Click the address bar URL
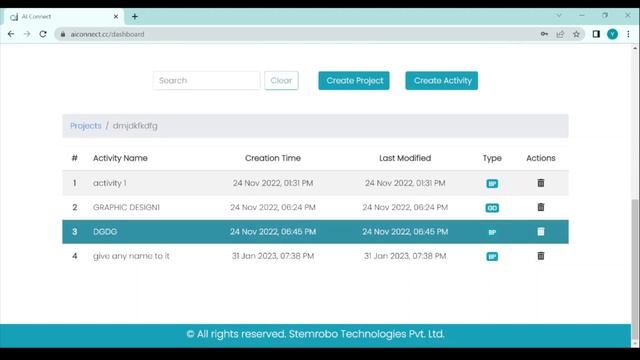Screen dimensions: 640x360 point(107,34)
